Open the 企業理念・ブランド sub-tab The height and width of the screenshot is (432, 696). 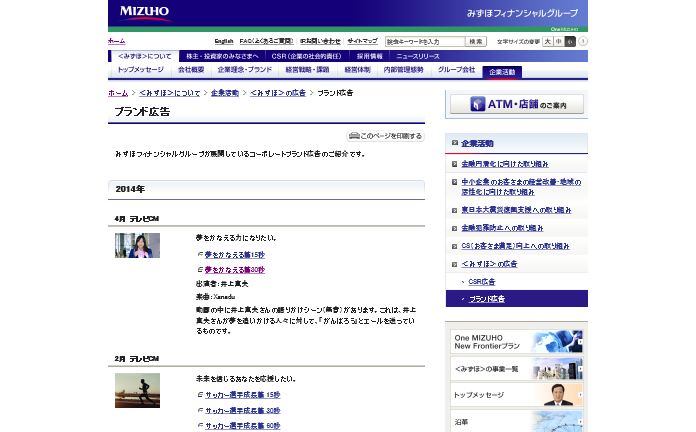pos(245,70)
